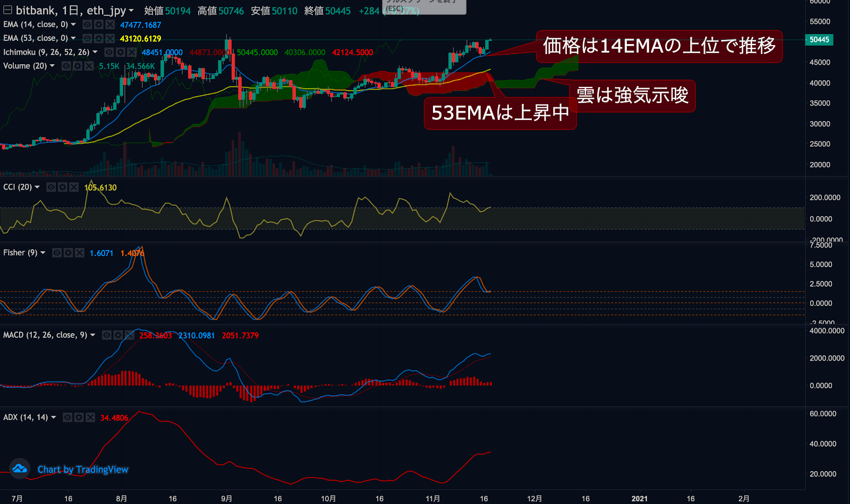Click the Fisher (9) indicator label

coord(20,253)
